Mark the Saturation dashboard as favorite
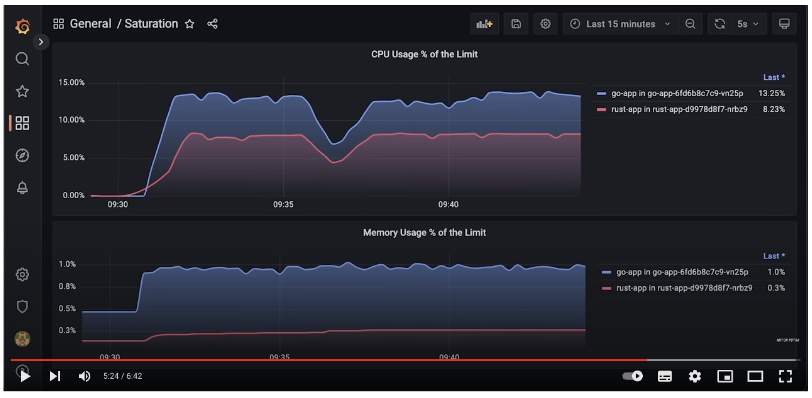 coord(190,24)
